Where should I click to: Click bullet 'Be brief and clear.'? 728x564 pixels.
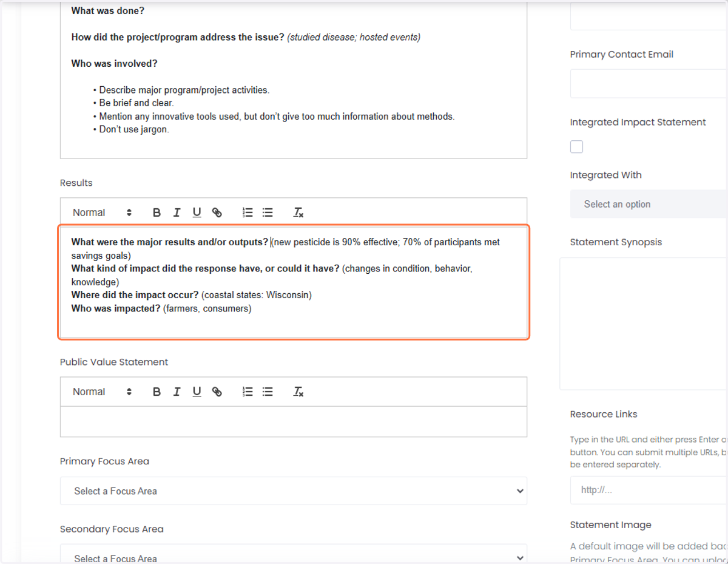coord(136,103)
